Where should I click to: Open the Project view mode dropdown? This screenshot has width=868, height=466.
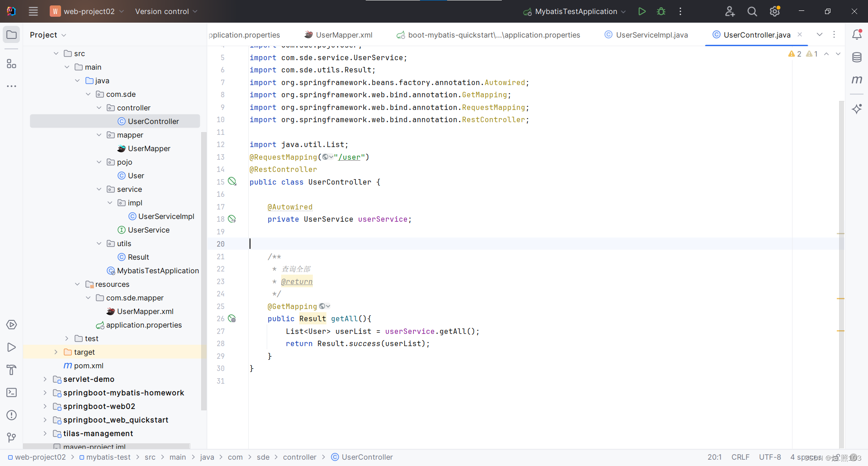coord(48,35)
